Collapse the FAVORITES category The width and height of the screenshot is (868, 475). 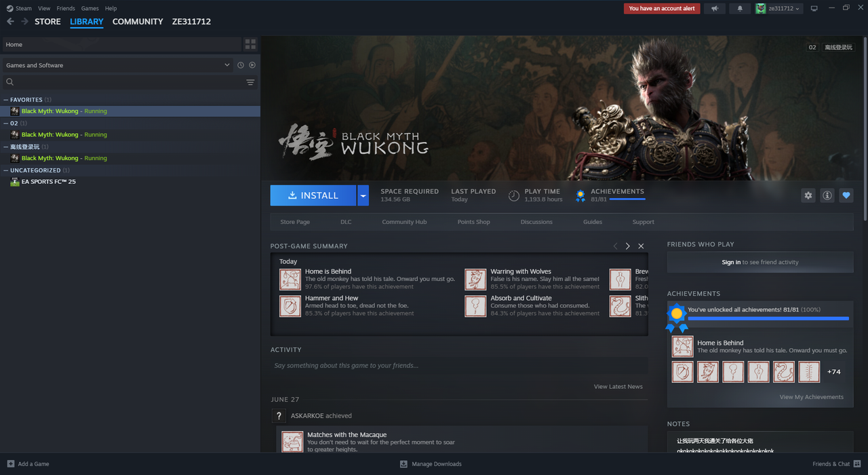(6, 100)
